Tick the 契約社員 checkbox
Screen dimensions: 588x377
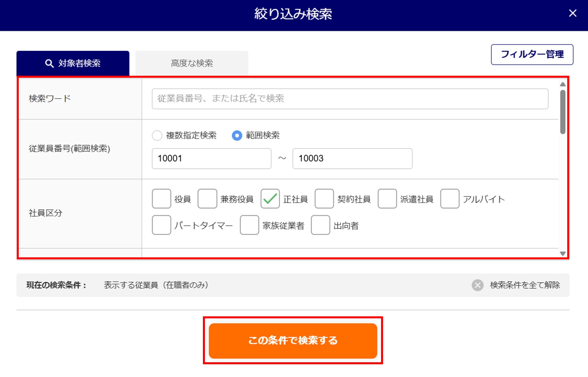point(324,199)
